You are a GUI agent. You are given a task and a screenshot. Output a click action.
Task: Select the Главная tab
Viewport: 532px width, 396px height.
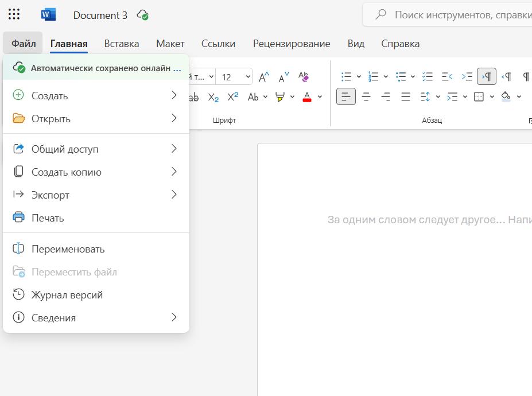[x=69, y=44]
